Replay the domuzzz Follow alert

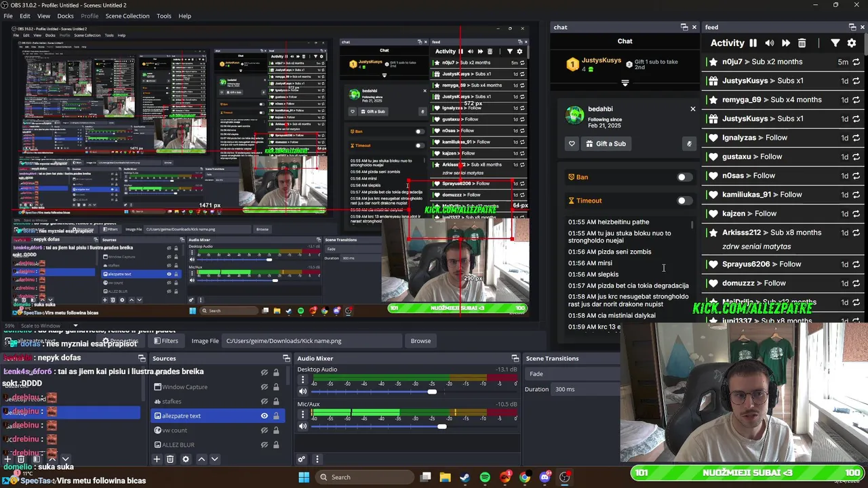(856, 283)
